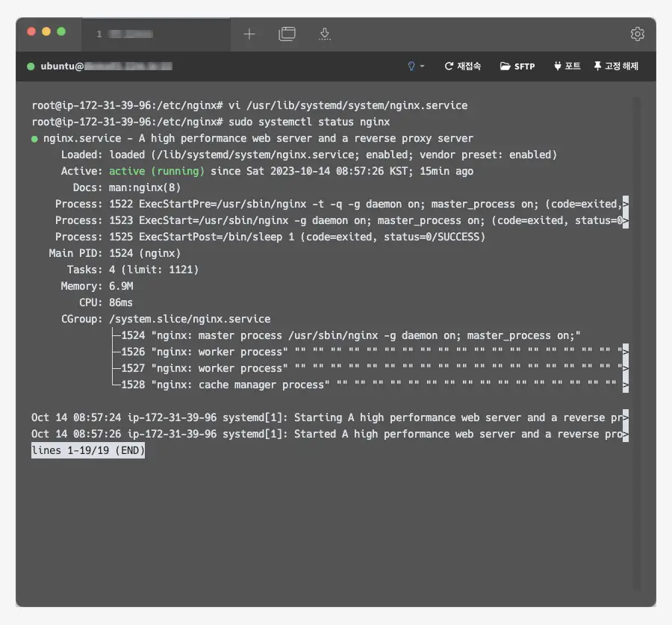672x625 pixels.
Task: Expand the dropdown arrow beside the lightbulb
Action: tap(422, 66)
